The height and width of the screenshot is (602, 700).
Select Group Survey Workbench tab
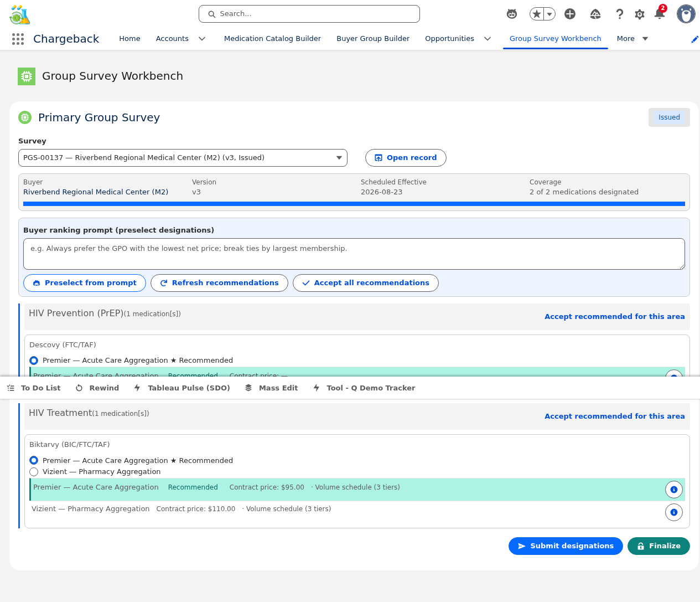click(x=555, y=39)
